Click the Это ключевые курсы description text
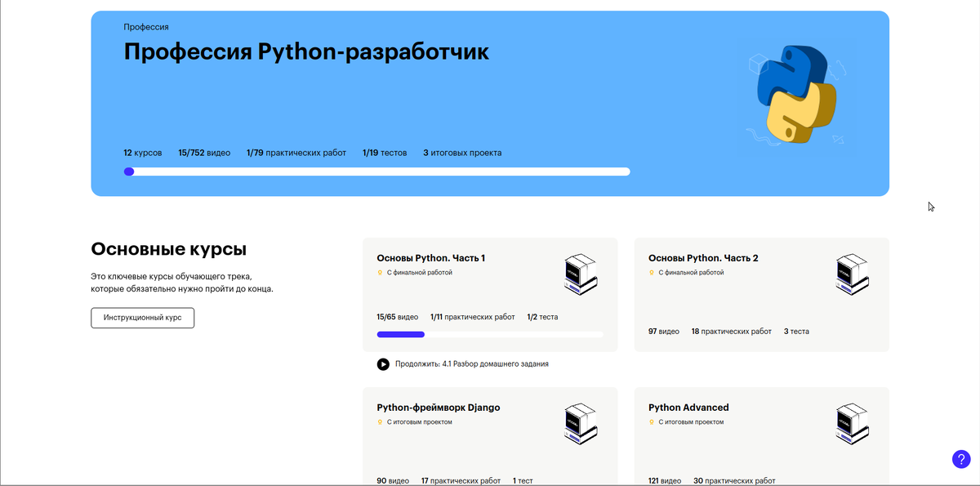Image resolution: width=980 pixels, height=486 pixels. click(182, 283)
